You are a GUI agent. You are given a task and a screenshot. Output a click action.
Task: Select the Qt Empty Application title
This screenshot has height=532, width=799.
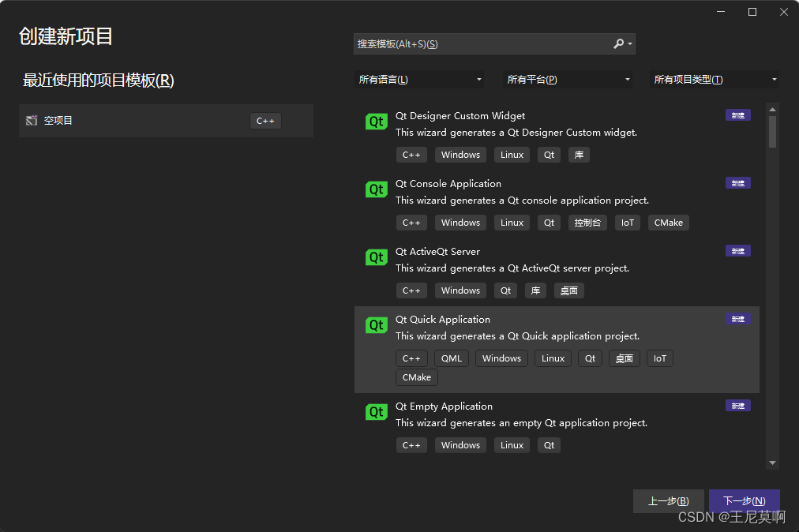(x=444, y=406)
